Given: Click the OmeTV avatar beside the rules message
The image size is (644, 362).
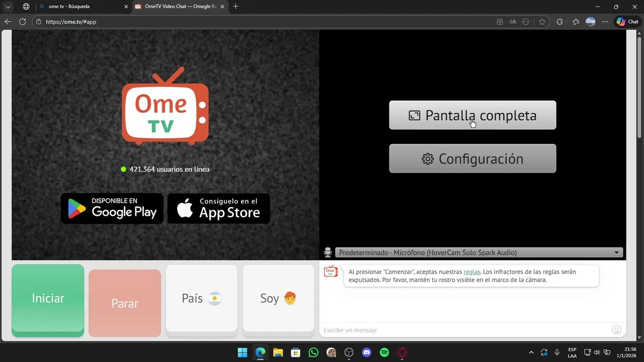Looking at the screenshot, I should [x=331, y=271].
